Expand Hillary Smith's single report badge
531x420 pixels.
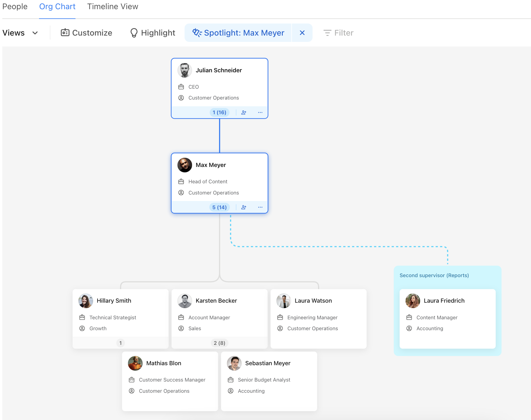pos(121,343)
